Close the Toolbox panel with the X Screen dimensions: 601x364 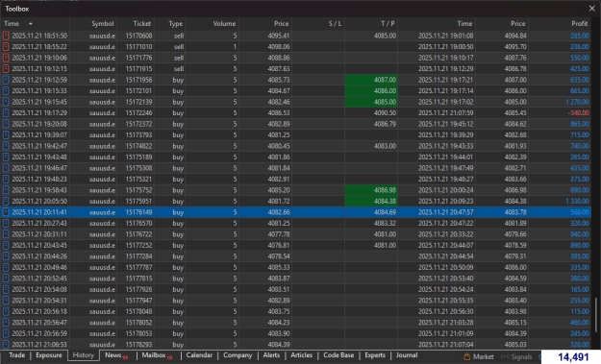coord(591,8)
